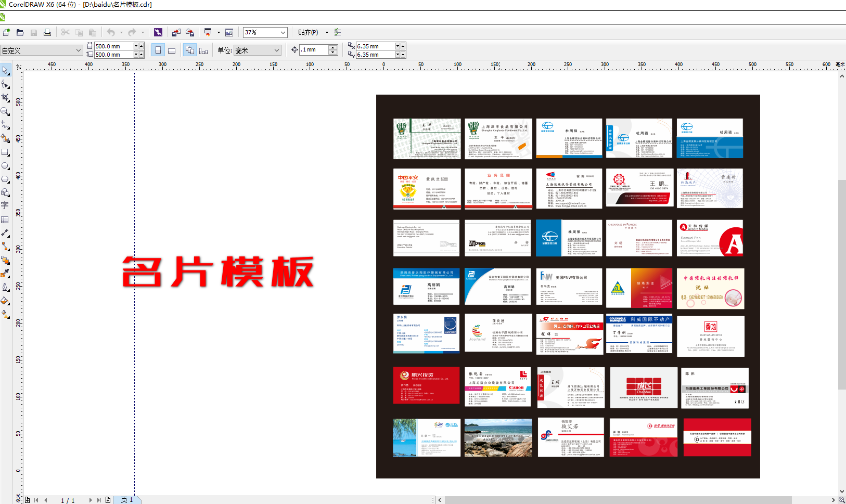
Task: Click the Search content icon
Action: pos(158,32)
